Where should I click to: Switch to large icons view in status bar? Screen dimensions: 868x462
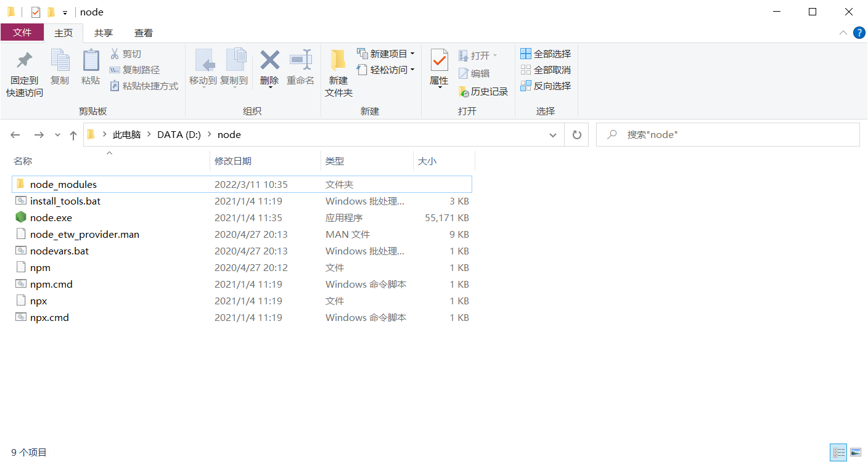point(855,453)
